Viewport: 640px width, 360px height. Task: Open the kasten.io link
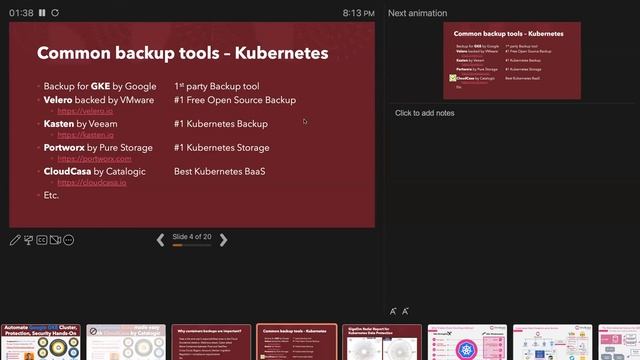[x=85, y=135]
